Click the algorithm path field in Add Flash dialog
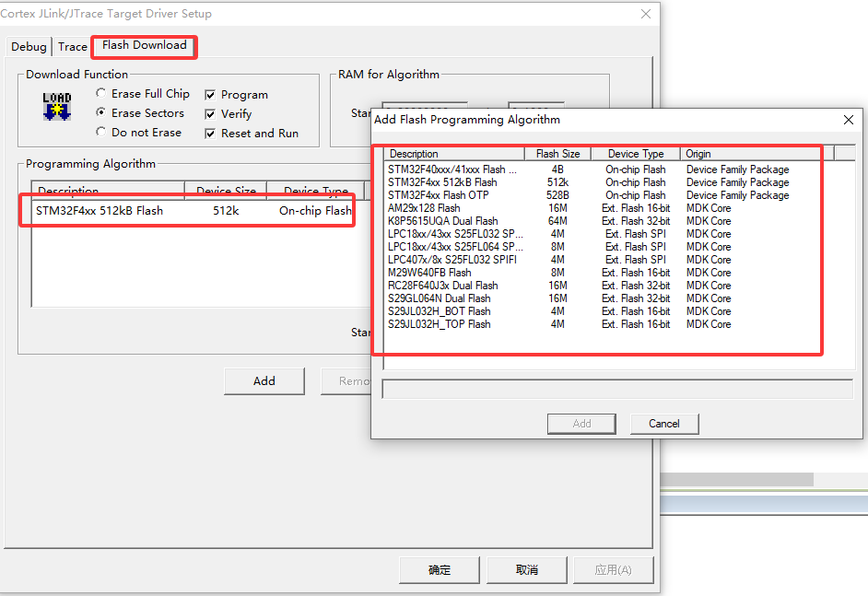This screenshot has width=868, height=596. [x=617, y=389]
